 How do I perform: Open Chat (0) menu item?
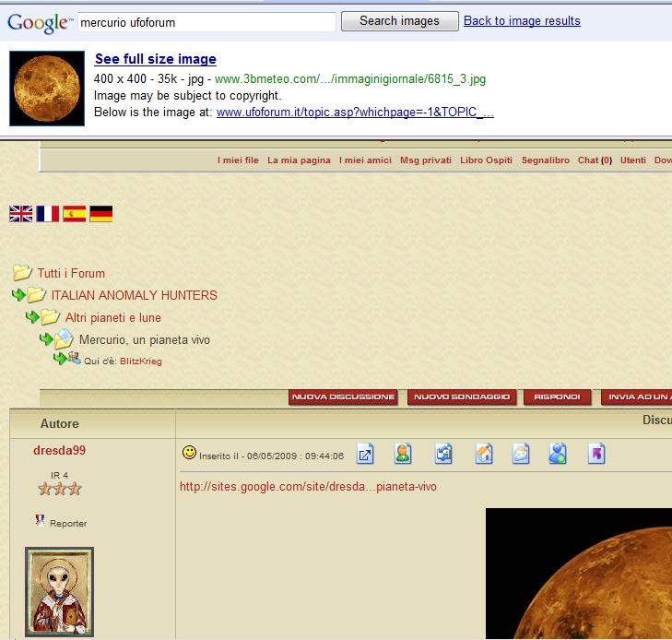[595, 160]
